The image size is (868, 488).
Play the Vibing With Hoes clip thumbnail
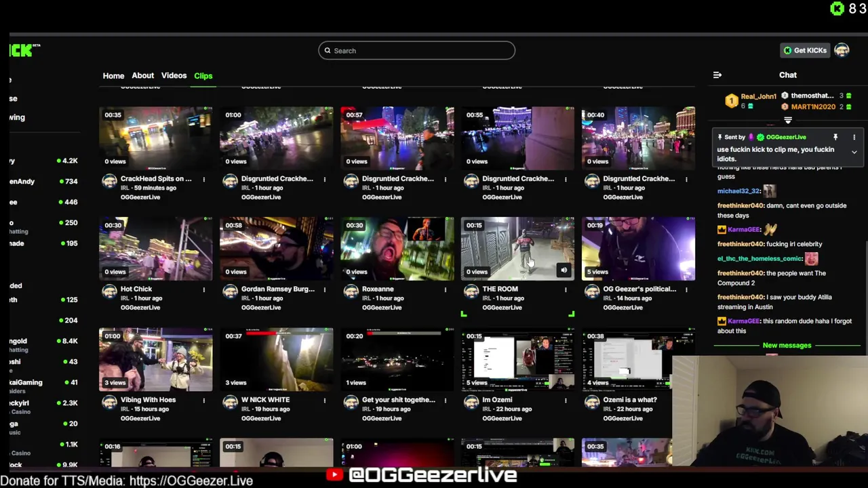155,359
